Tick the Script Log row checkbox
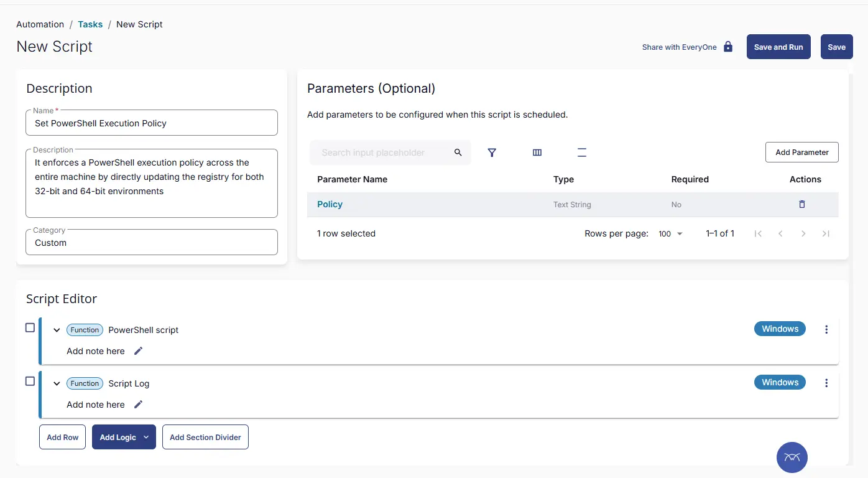Image resolution: width=868 pixels, height=478 pixels. (30, 381)
